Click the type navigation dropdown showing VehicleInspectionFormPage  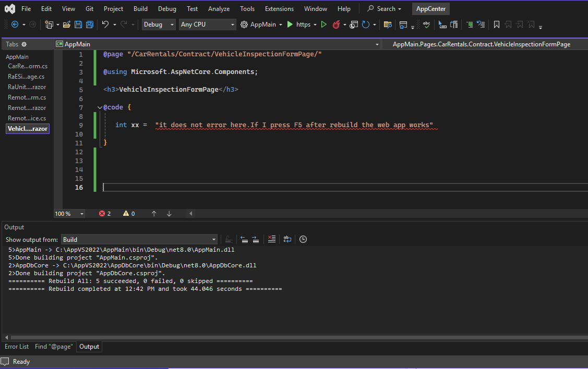485,44
